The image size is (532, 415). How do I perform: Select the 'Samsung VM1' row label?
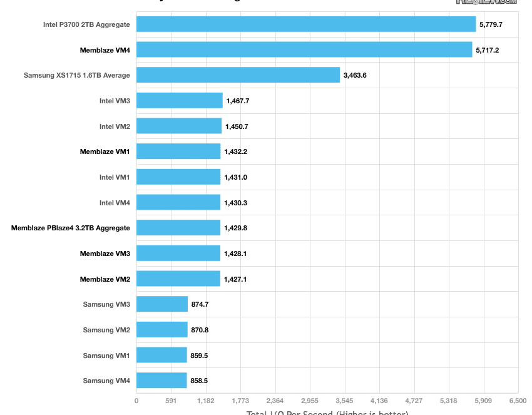[x=106, y=356]
